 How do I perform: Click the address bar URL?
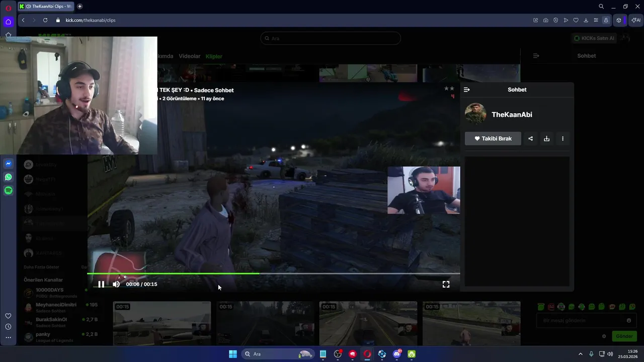point(91,20)
